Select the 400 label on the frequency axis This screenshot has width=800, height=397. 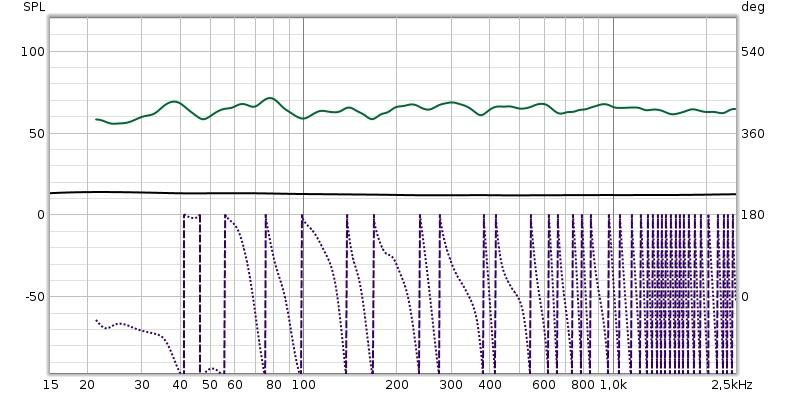(489, 385)
